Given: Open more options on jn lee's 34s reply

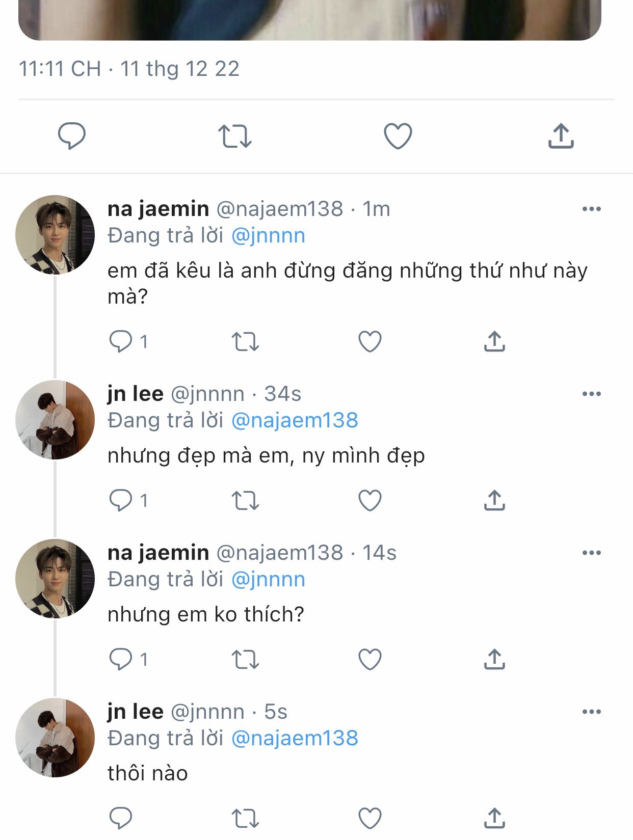Looking at the screenshot, I should point(591,394).
